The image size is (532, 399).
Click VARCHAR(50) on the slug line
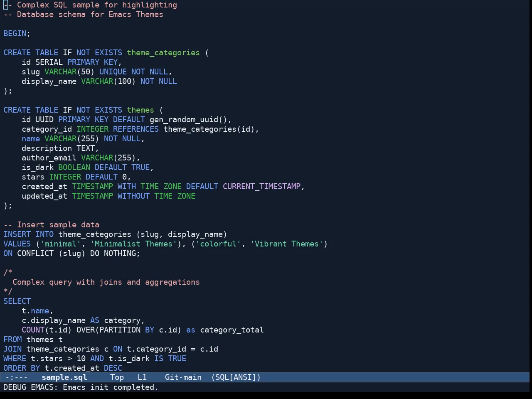pyautogui.click(x=69, y=72)
